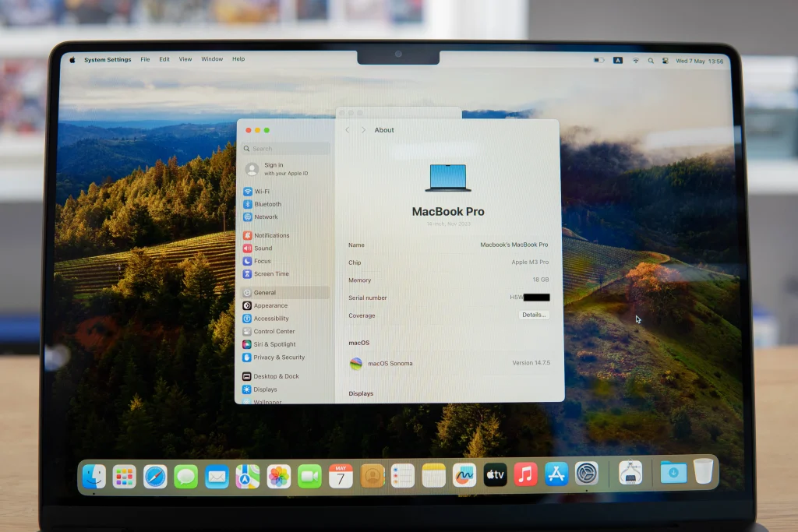798x532 pixels.
Task: Launch Safari from the Dock
Action: (x=155, y=476)
